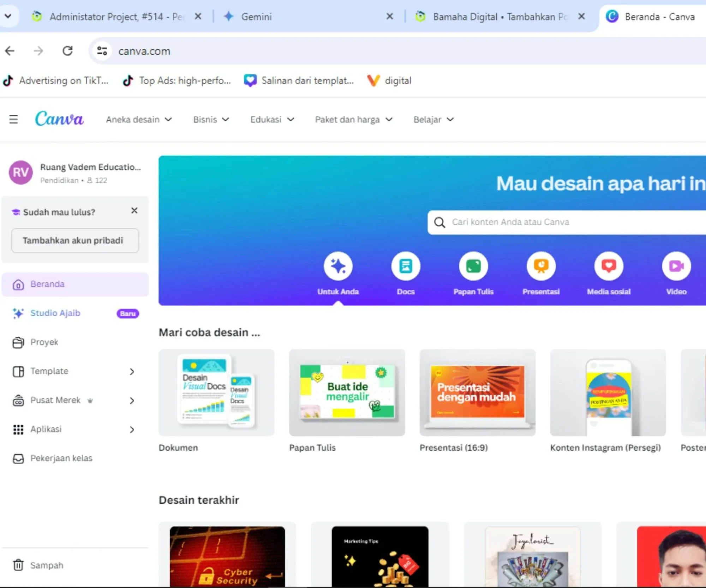Open the Docs design category icon

(x=406, y=266)
